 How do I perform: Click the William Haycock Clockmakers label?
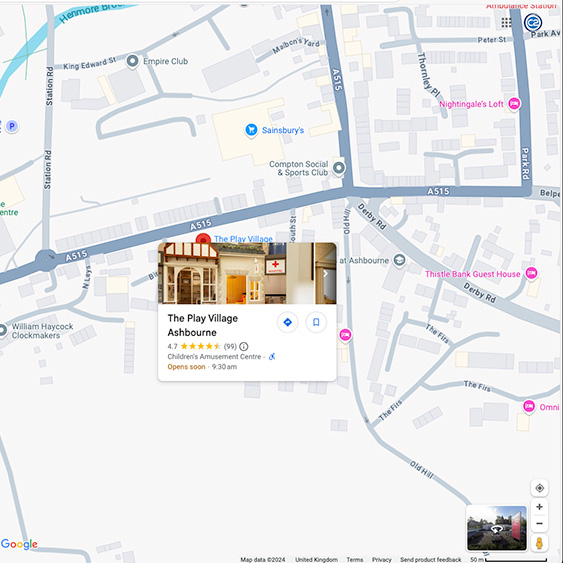pos(42,331)
